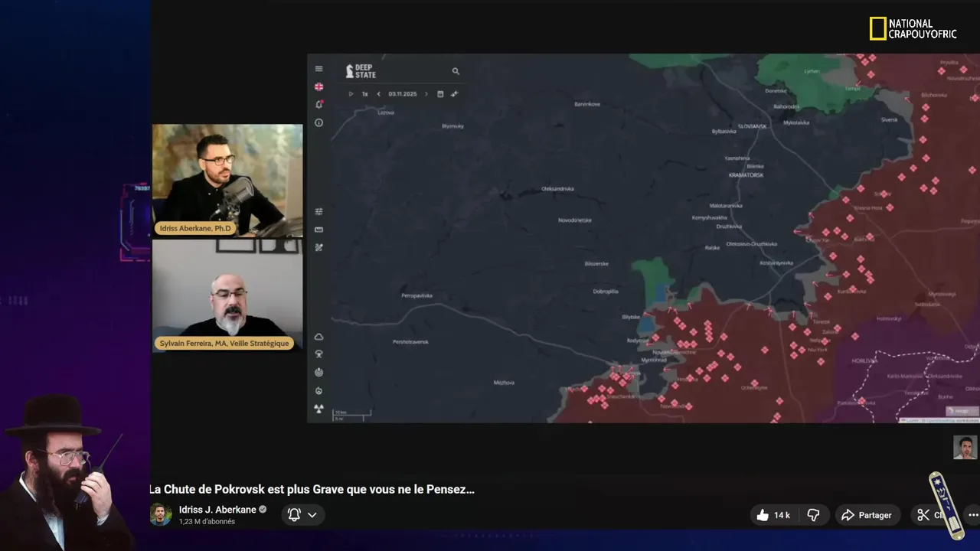Click the Blyzniuky town label
This screenshot has width=980, height=551.
coord(452,126)
